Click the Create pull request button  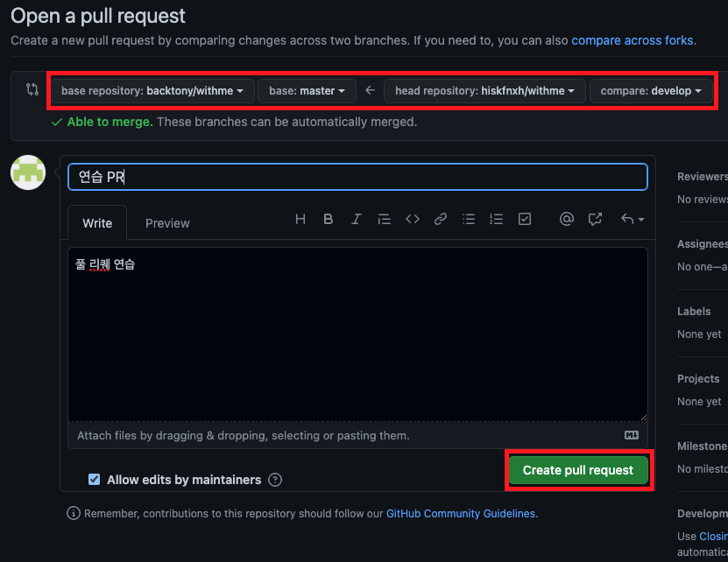(578, 470)
